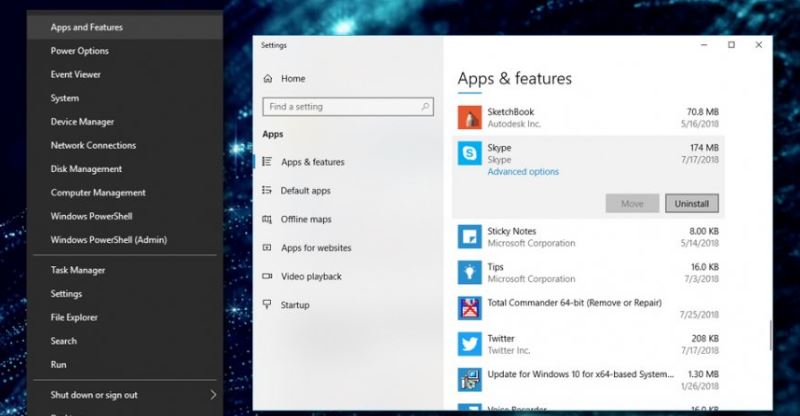This screenshot has height=416, width=800.
Task: Open Disk Management from the menu
Action: (125, 169)
